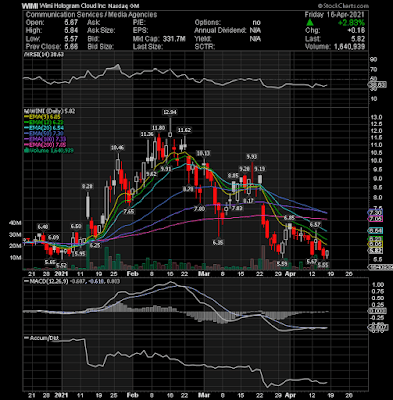Click the 6.50 price label in January

pyautogui.click(x=76, y=226)
